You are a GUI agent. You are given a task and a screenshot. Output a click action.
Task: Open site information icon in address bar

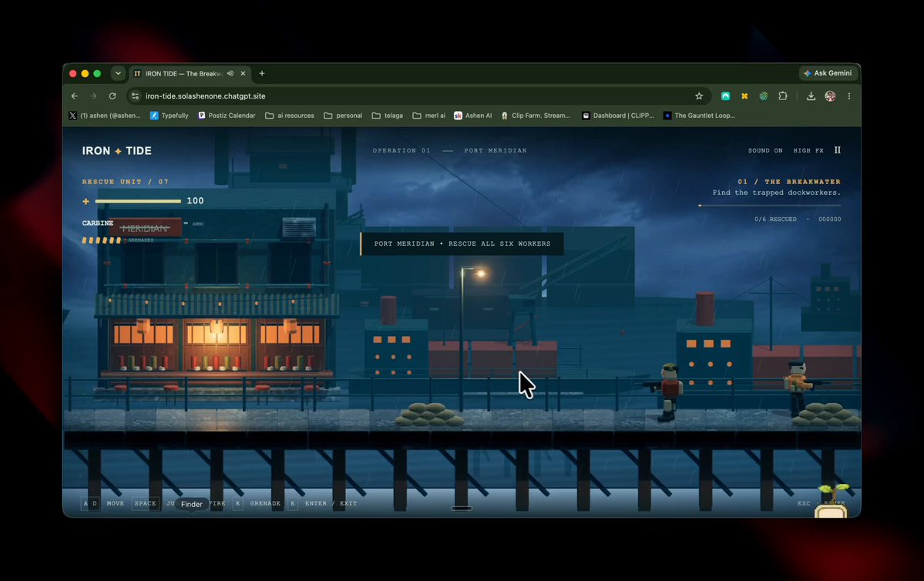[x=135, y=96]
